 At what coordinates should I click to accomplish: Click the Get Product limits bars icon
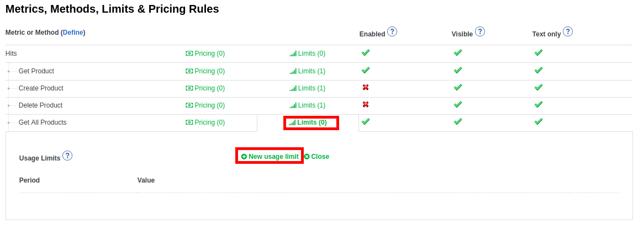click(293, 71)
